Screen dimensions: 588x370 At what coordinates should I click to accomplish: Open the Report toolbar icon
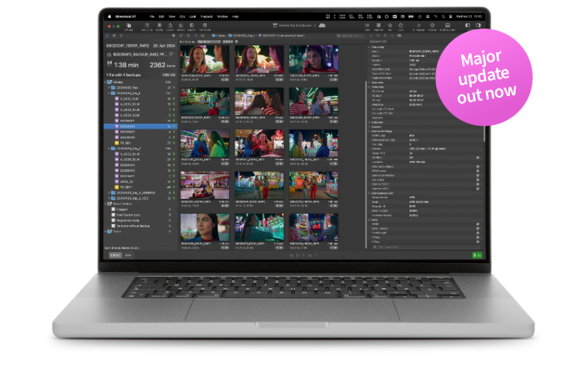[x=192, y=26]
